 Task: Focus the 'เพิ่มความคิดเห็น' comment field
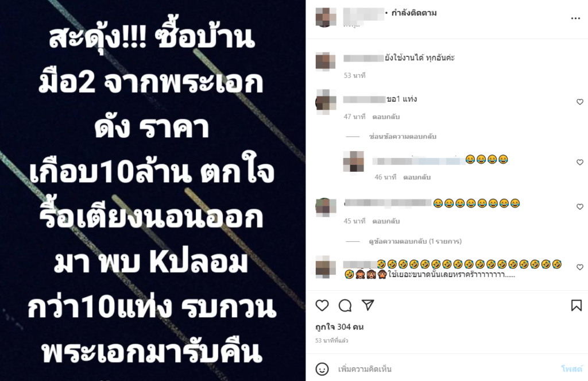click(446, 370)
